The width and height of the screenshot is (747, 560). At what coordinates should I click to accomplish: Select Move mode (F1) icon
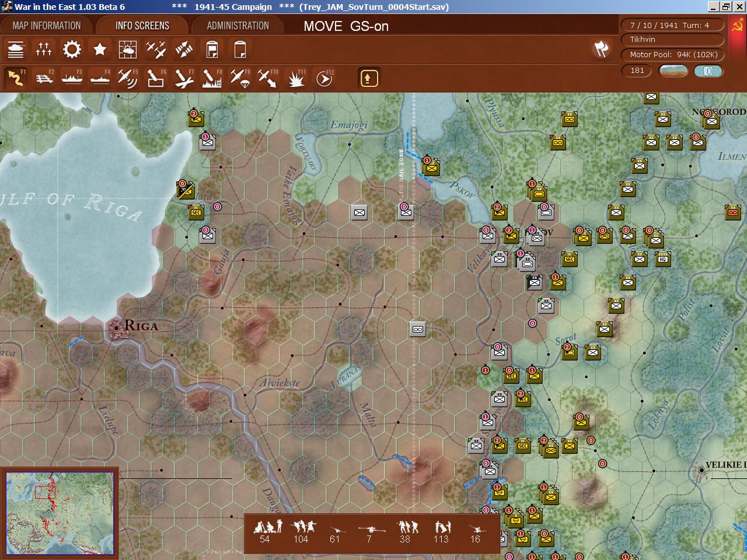pos(16,78)
